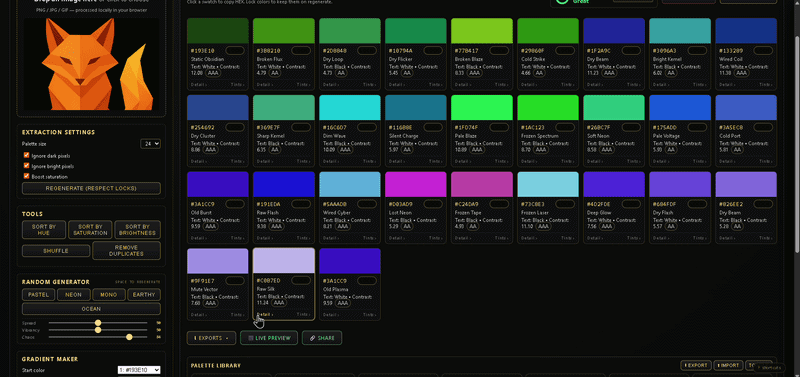Screen dimensions: 800x377
Task: Toggle the Ignore bright pixels checkbox
Action: point(27,166)
